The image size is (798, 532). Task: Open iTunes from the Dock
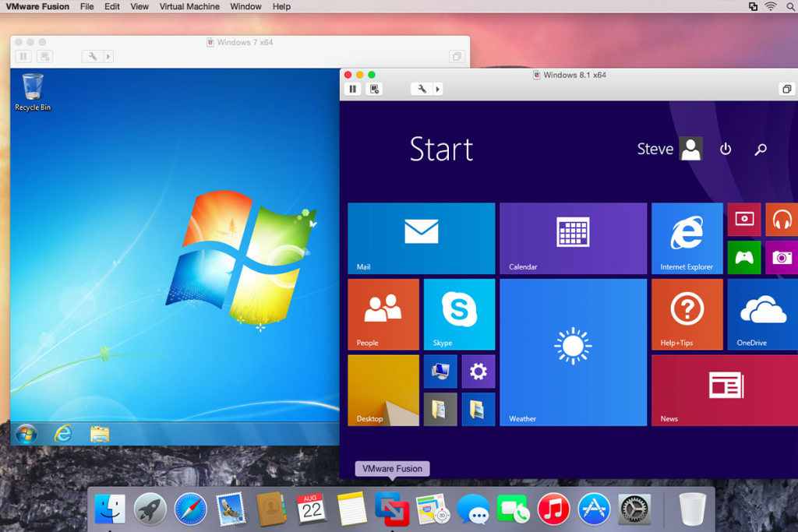[553, 509]
